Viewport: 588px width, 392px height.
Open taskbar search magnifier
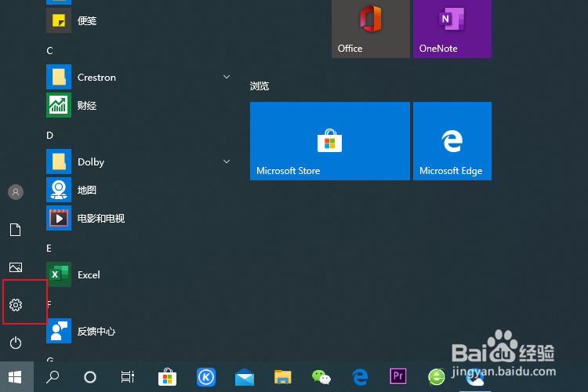53,377
